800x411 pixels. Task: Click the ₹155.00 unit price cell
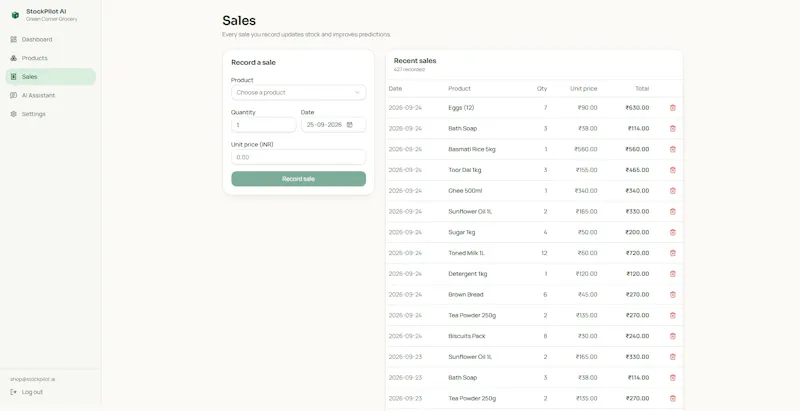(x=586, y=170)
